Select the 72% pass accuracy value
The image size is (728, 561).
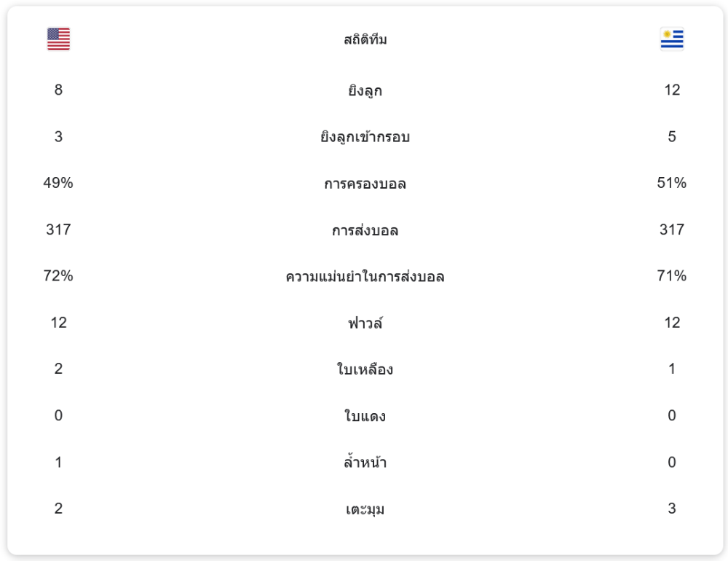[58, 276]
